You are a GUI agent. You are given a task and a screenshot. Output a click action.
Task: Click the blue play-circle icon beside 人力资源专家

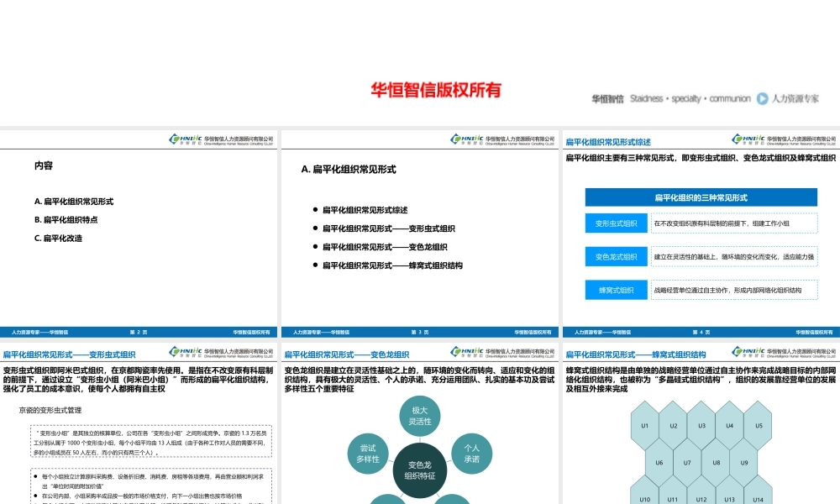[x=762, y=98]
